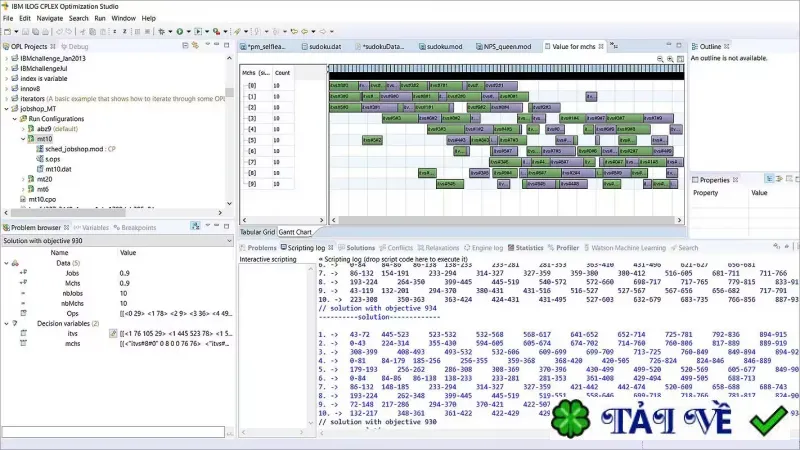Click the itvs#5#2 bar in row 5
Image resolution: width=800 pixels, height=450 pixels.
point(372,140)
